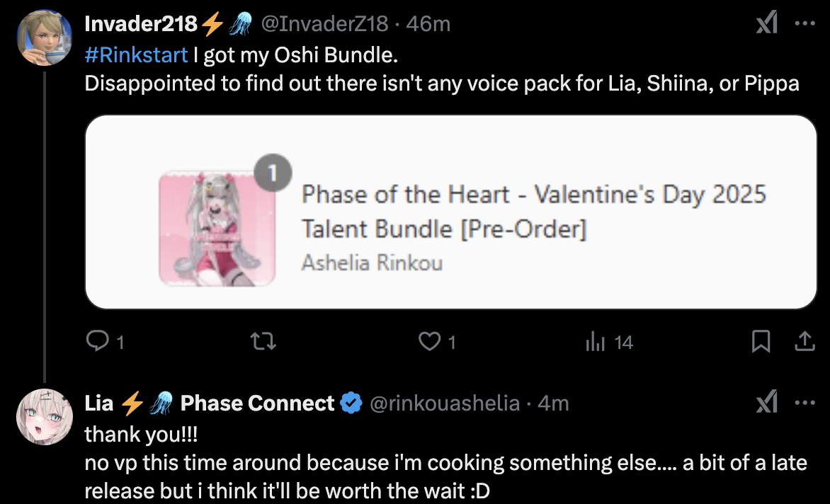
Task: Click the reply icon on Invader218's post
Action: point(96,343)
